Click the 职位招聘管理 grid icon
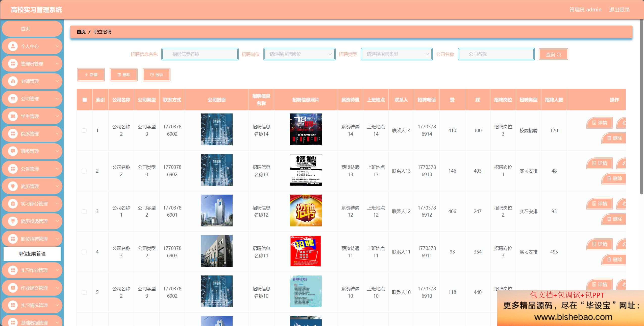This screenshot has width=644, height=326. click(13, 239)
